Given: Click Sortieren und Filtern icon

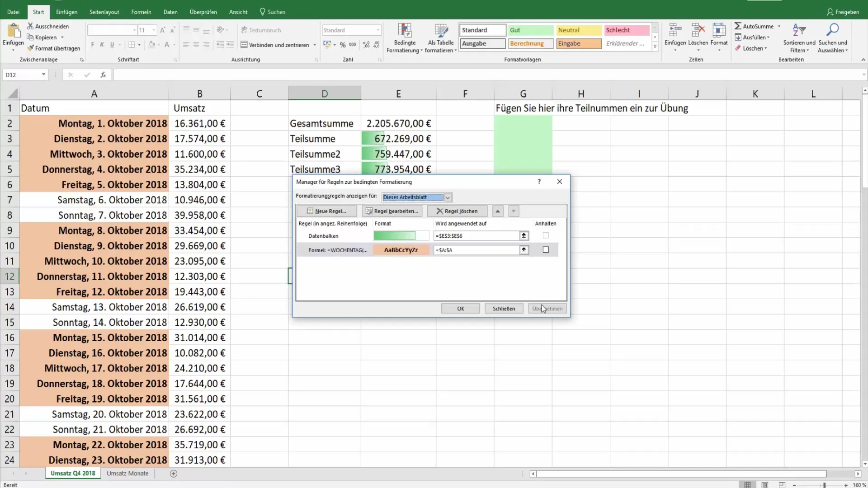Looking at the screenshot, I should [x=799, y=30].
